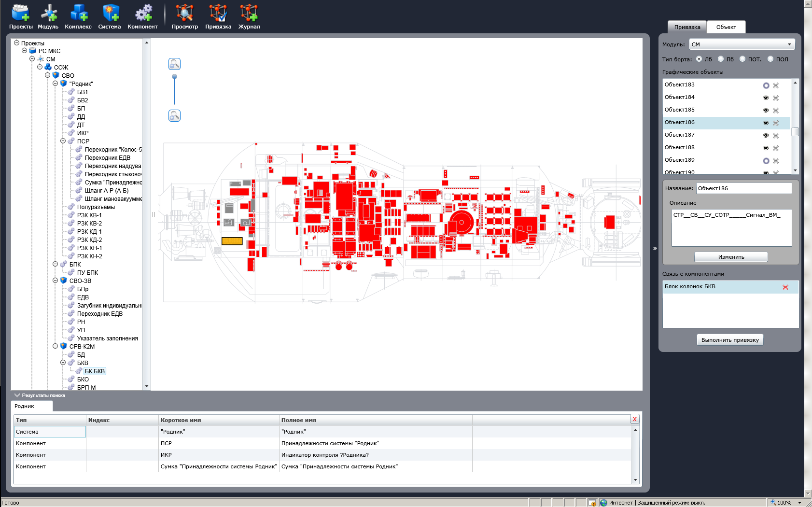The image size is (812, 507).
Task: Select the Родник search results tab
Action: [31, 406]
